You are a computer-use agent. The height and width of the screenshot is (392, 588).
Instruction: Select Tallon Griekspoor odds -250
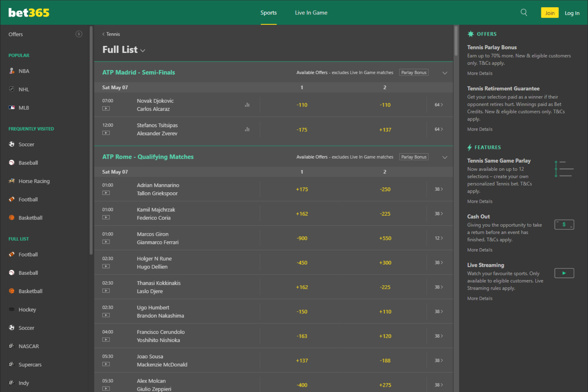(385, 189)
